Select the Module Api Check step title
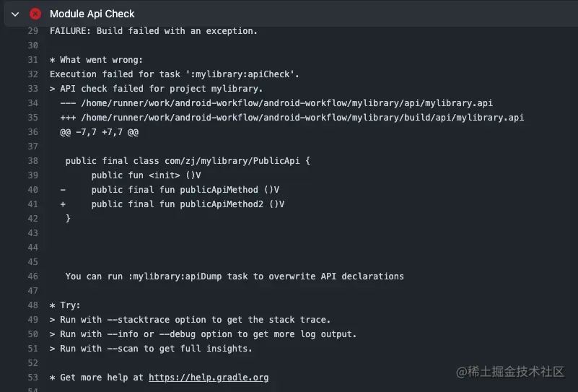Screen dimensions: 578x392 pos(92,14)
